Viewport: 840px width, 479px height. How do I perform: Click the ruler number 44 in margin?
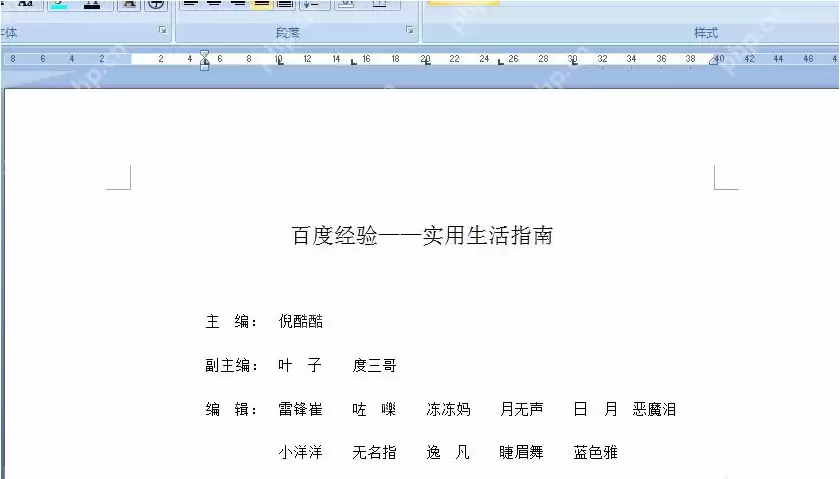tap(778, 58)
